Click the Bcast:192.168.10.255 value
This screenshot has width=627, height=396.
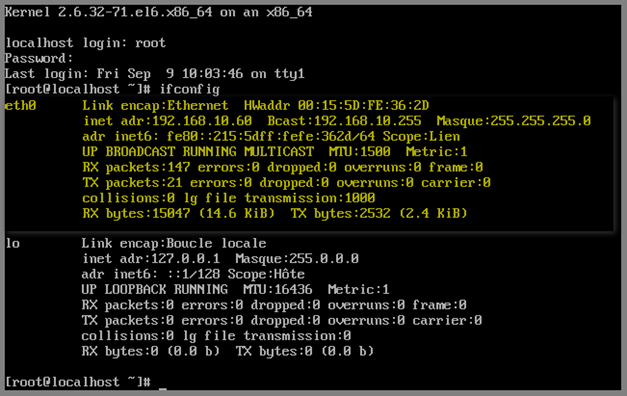pyautogui.click(x=344, y=121)
